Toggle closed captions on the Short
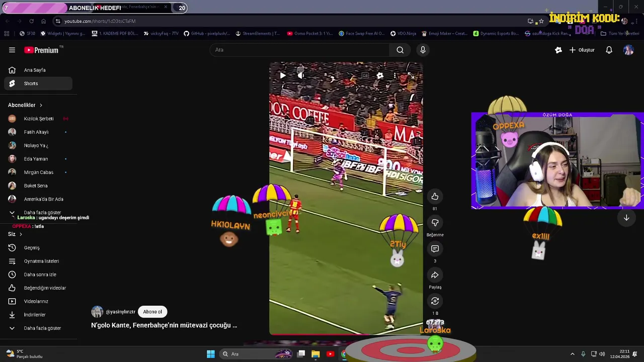The height and width of the screenshot is (362, 644). 365,75
